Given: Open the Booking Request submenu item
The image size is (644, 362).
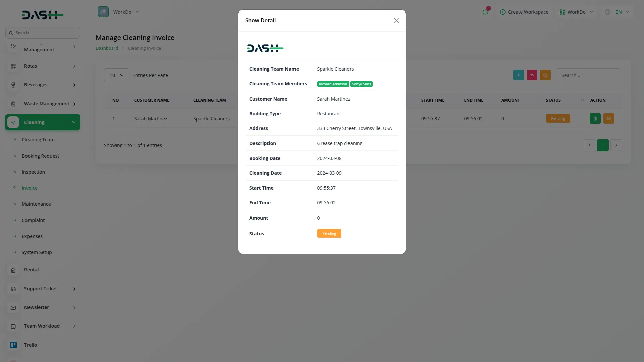Looking at the screenshot, I should coord(40,156).
